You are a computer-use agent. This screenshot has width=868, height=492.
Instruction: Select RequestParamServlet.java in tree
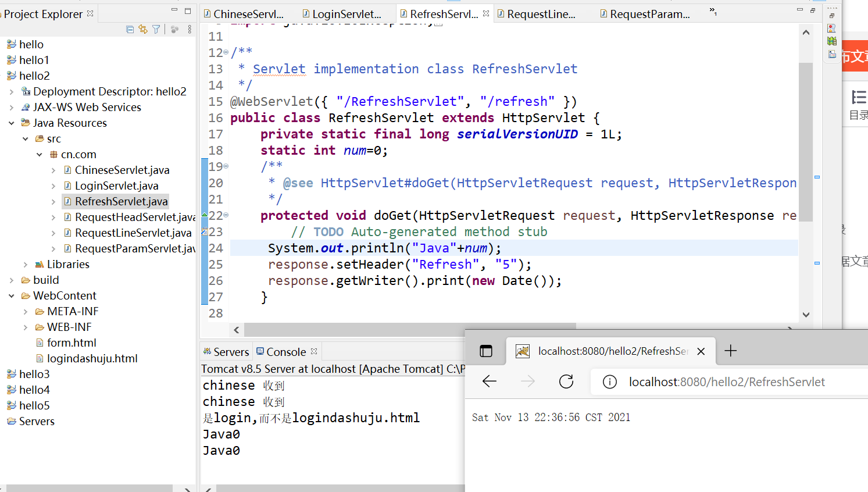129,248
